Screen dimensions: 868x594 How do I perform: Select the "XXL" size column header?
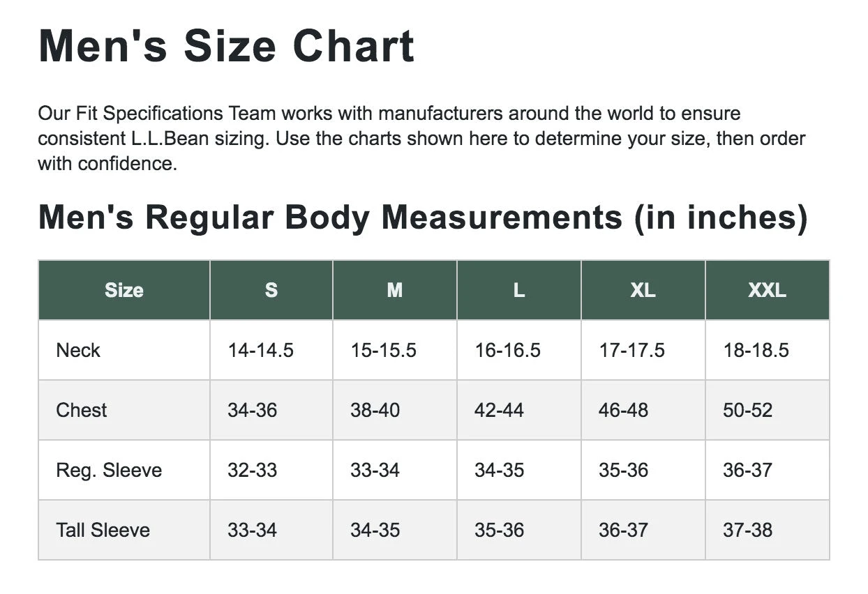(x=767, y=290)
